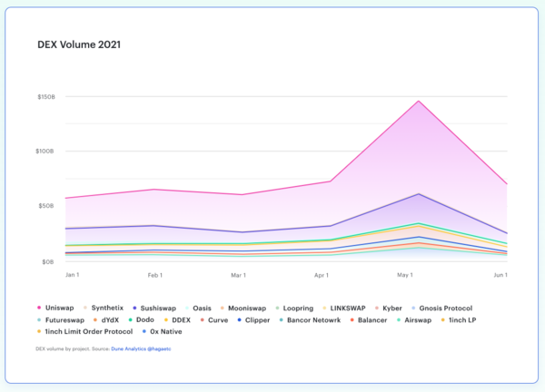Viewport: 545px width, 392px height.
Task: Select the Futureswap legend entry
Action: pos(61,320)
